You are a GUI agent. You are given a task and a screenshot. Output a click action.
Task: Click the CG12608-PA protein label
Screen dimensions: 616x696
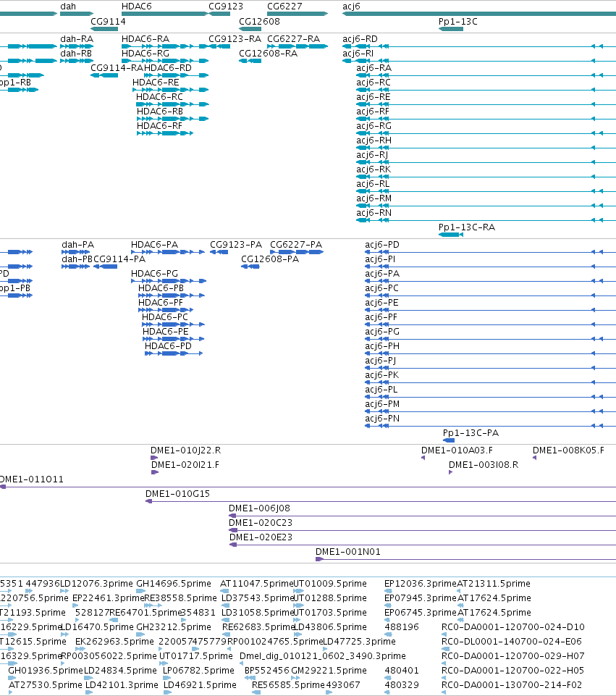click(270, 259)
